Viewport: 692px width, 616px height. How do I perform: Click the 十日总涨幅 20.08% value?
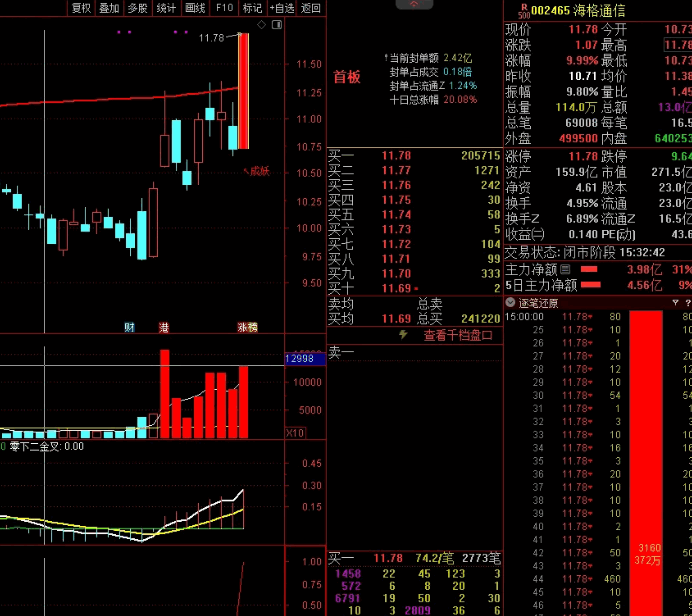[460, 99]
